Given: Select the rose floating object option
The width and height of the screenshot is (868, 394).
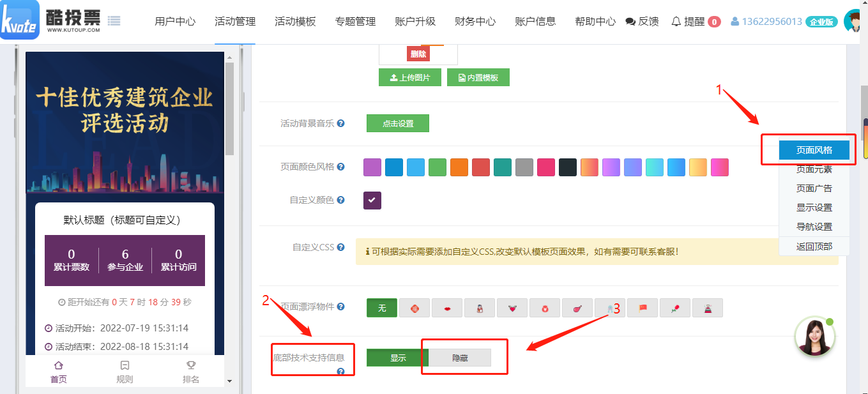Looking at the screenshot, I should [x=675, y=308].
